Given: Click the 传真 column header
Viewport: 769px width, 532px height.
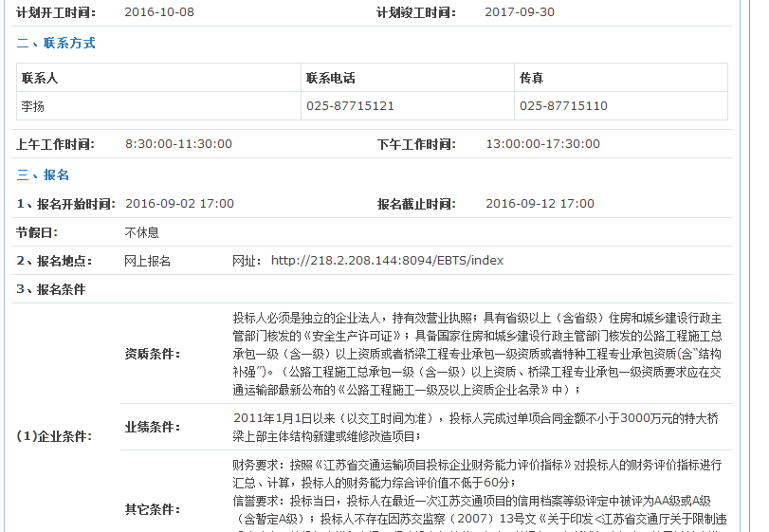Looking at the screenshot, I should coord(531,79).
